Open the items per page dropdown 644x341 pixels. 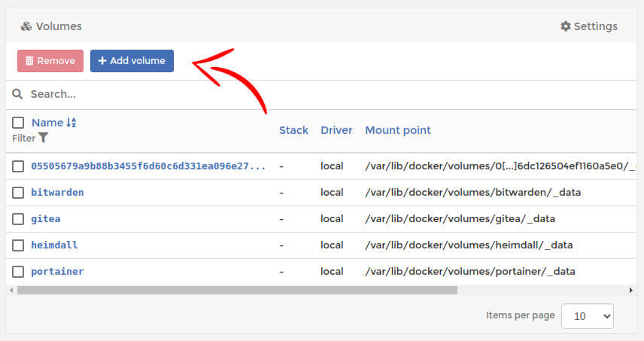click(588, 316)
